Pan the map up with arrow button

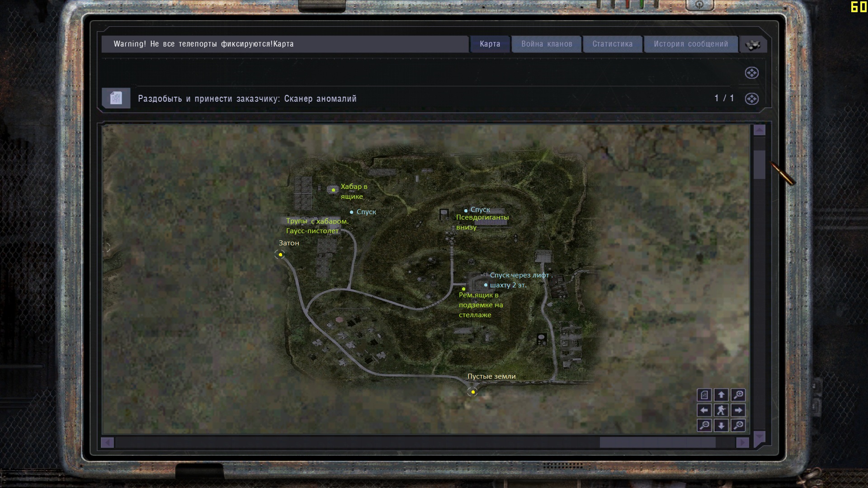click(x=721, y=395)
